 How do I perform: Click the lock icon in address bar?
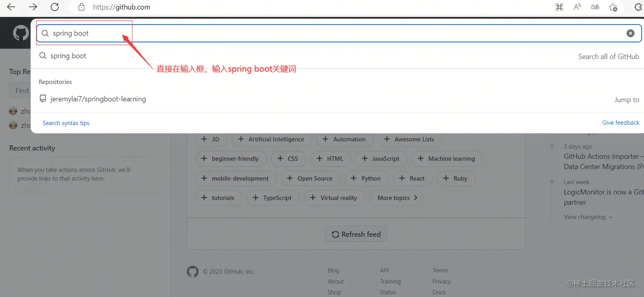tap(82, 7)
